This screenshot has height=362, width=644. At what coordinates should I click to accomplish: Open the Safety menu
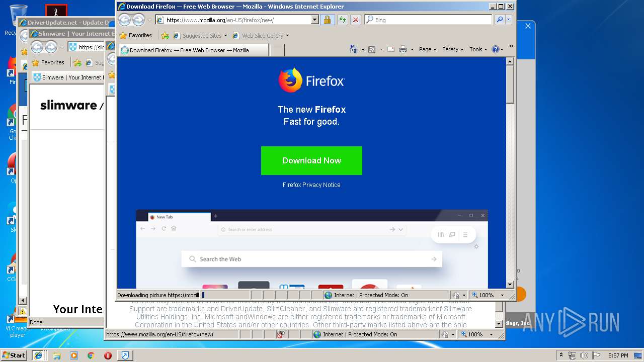(x=453, y=49)
